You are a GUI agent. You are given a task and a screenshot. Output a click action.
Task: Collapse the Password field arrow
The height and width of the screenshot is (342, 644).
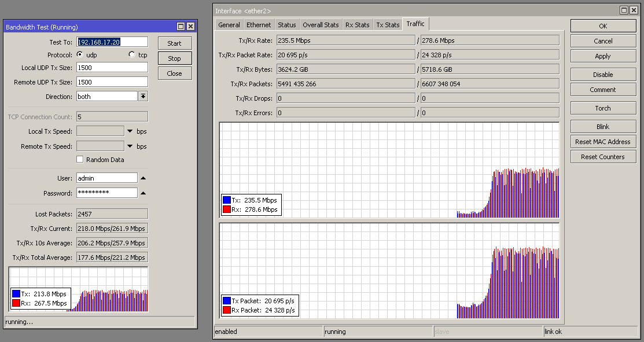(143, 193)
